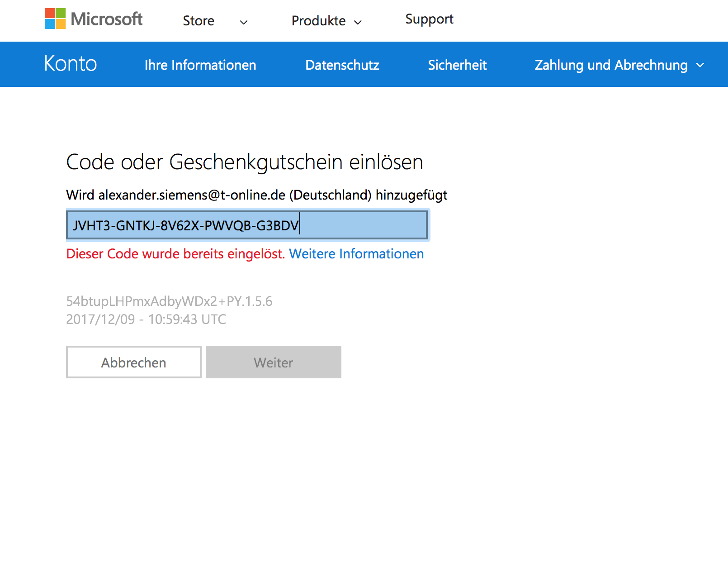Screen dimensions: 728x572
Task: Open Zahlung und Abrechnung menu
Action: pos(611,65)
